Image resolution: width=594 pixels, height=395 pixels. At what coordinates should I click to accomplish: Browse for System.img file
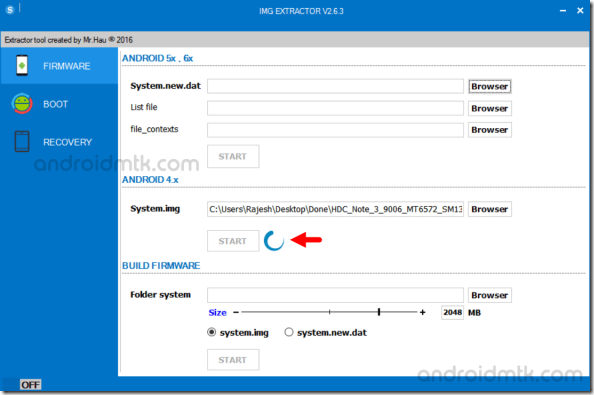click(489, 209)
